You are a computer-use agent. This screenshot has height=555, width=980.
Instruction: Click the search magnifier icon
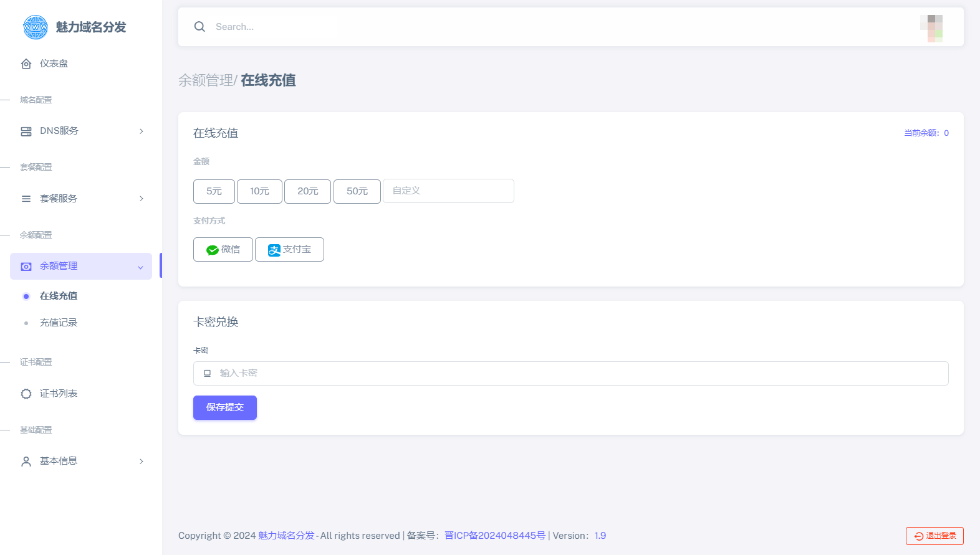pos(199,27)
